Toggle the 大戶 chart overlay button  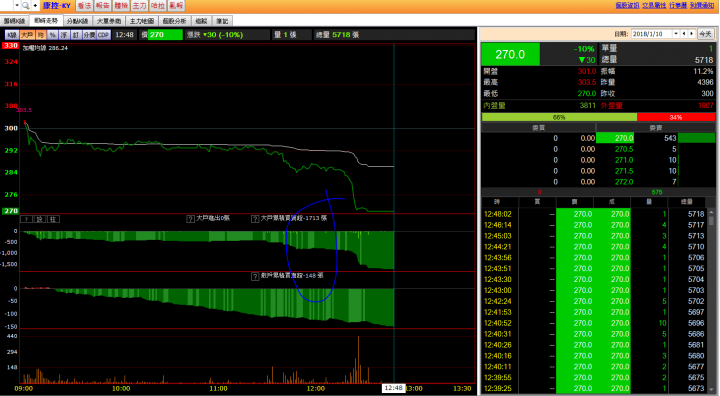click(x=27, y=35)
